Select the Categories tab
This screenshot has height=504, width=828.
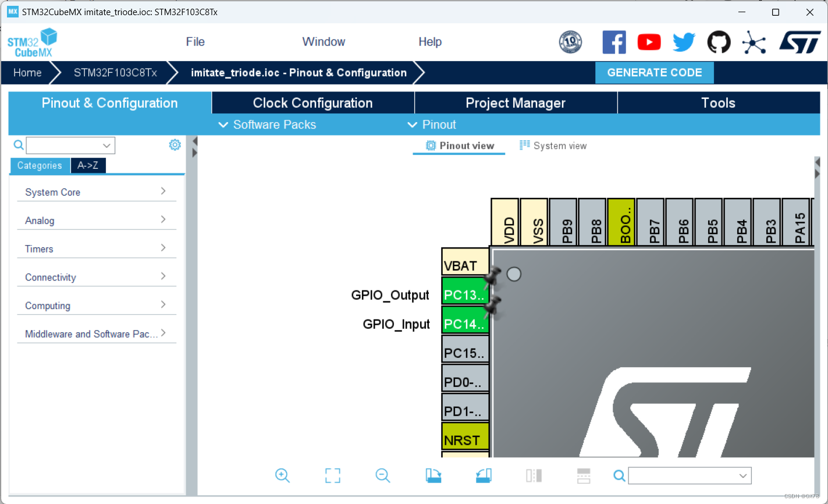[x=40, y=166]
